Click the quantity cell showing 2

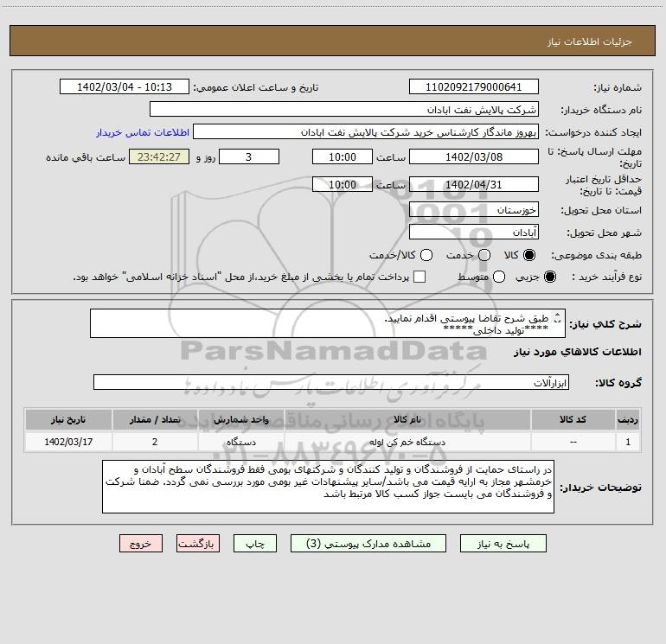click(x=155, y=442)
